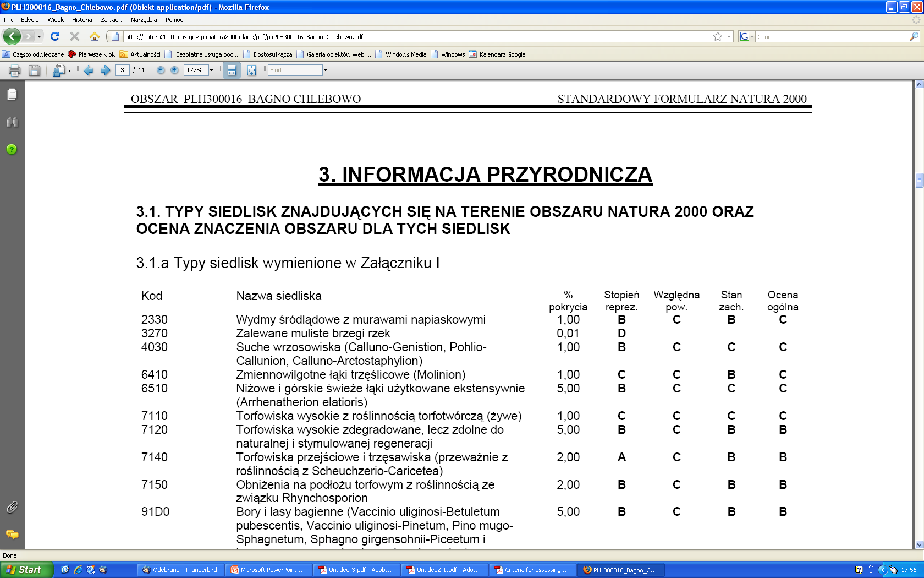Open the Często odwiedzane bookmark folder
The width and height of the screenshot is (924, 578).
pos(33,54)
